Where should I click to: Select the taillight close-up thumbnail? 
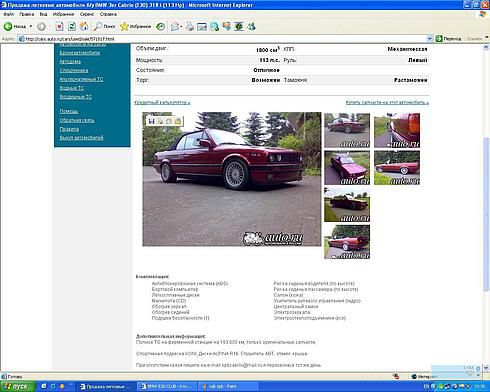397,130
